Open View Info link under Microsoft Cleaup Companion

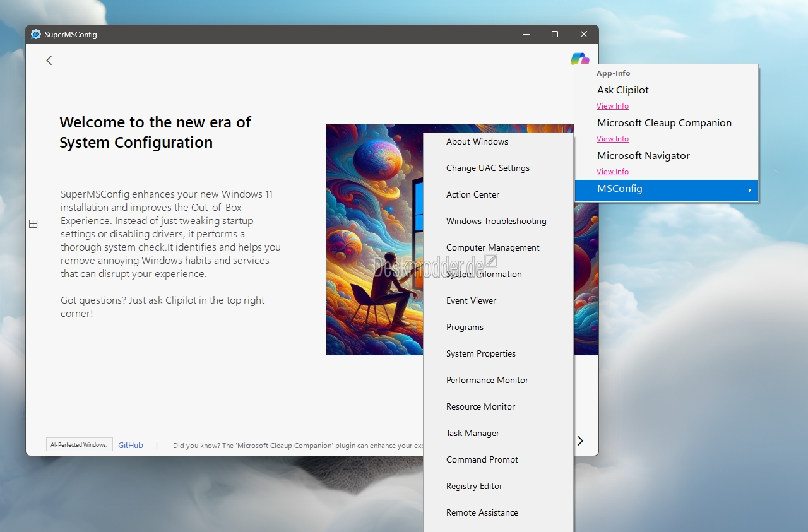612,139
